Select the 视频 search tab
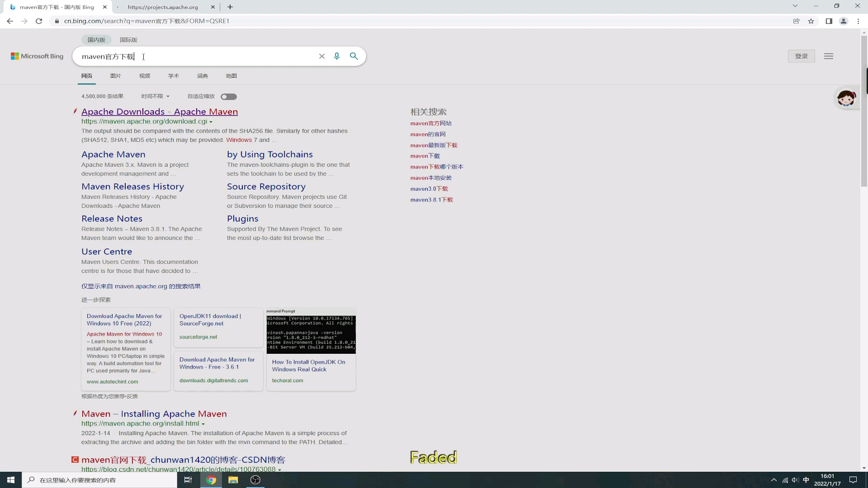868x488 pixels. [x=145, y=76]
